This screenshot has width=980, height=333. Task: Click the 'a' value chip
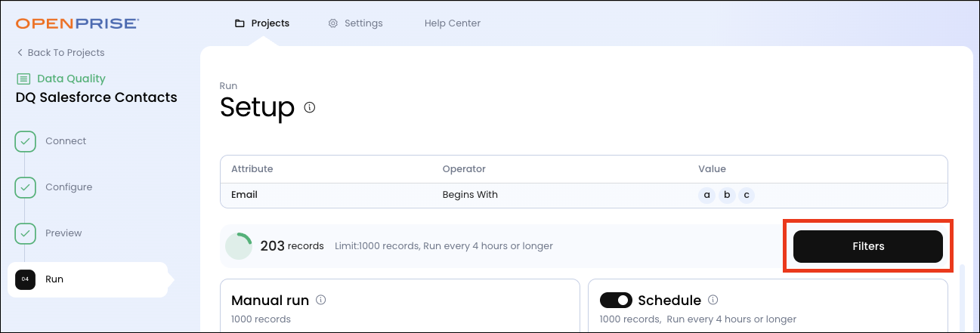707,195
